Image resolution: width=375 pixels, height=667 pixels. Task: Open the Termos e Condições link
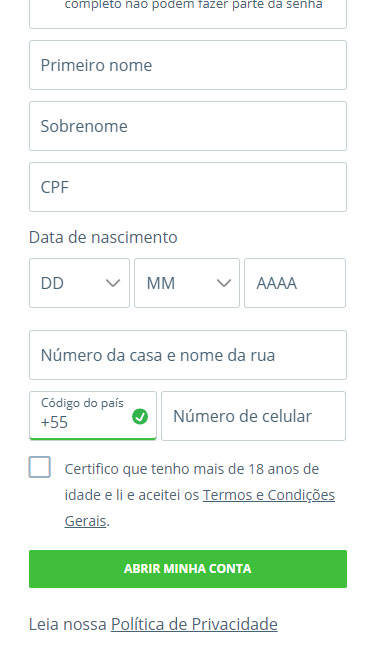[269, 495]
